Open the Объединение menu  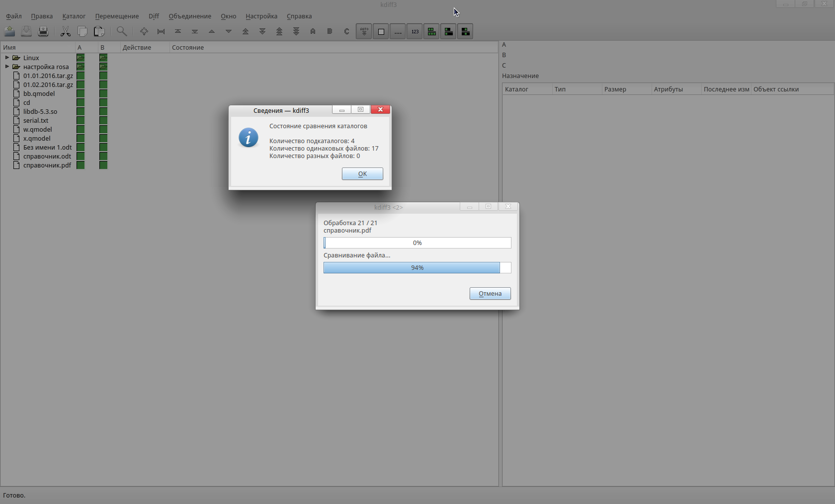tap(190, 16)
